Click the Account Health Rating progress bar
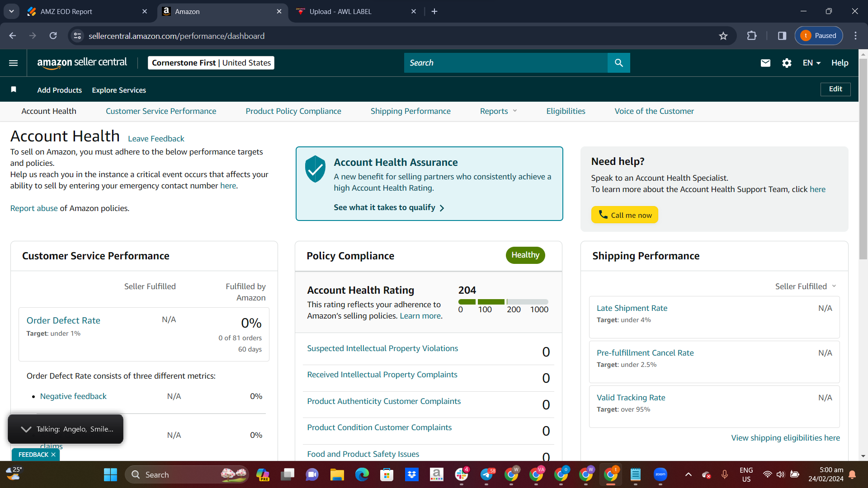The width and height of the screenshot is (868, 488). pos(503,301)
